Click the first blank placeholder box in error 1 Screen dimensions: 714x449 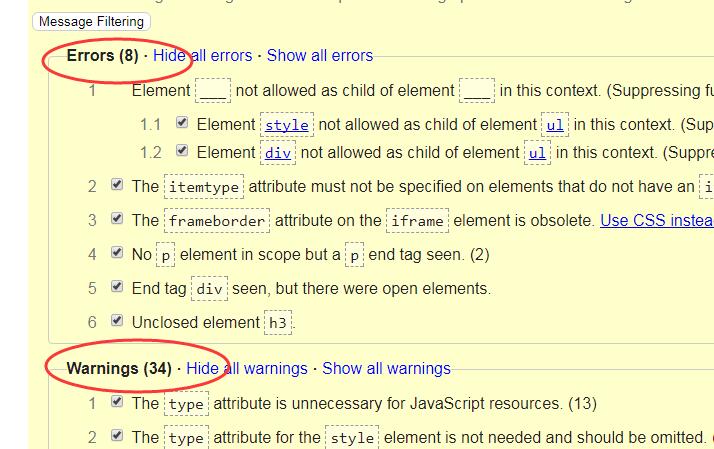point(213,91)
